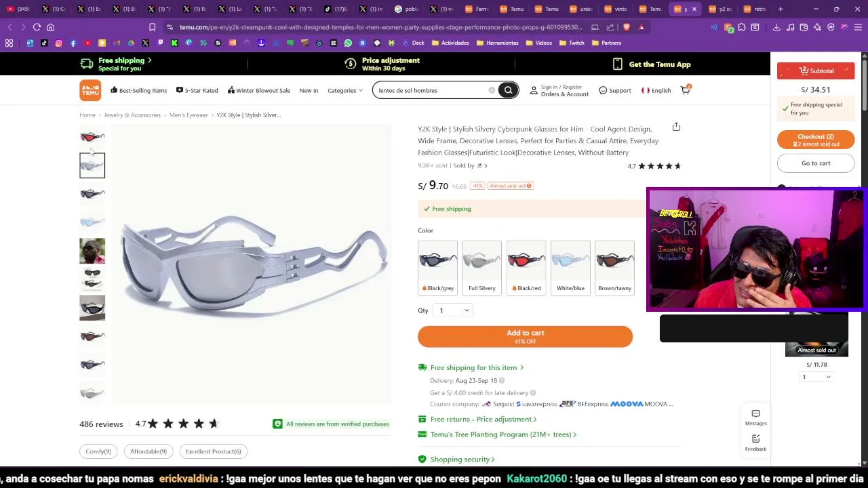Screen dimensions: 868x488
Task: Open Feedback in the side panel
Action: (x=755, y=443)
